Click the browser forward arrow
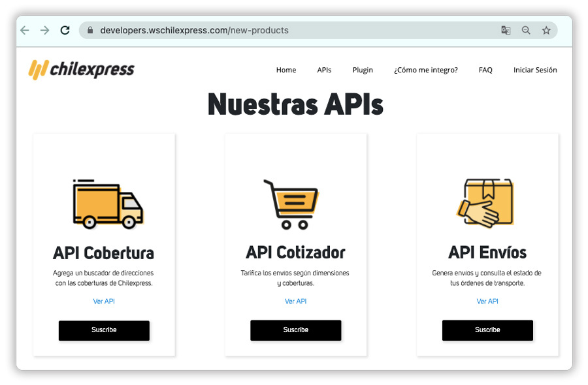Screen dimensions: 588x385 [44, 30]
